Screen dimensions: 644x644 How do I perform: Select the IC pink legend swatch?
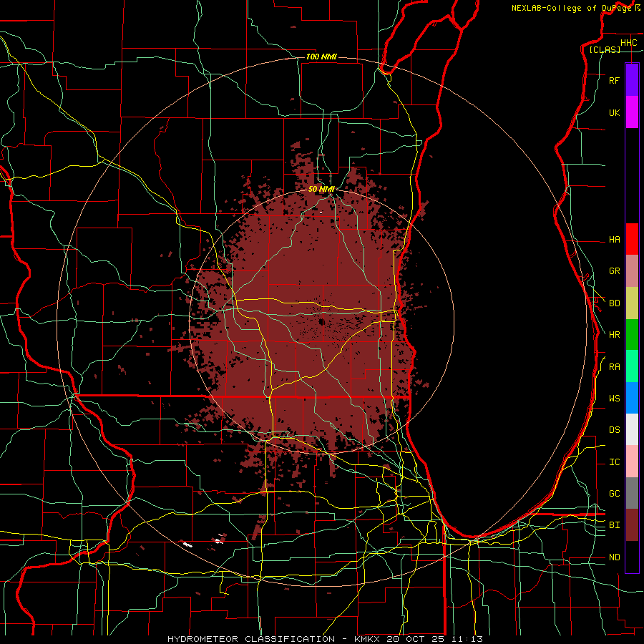pos(632,462)
